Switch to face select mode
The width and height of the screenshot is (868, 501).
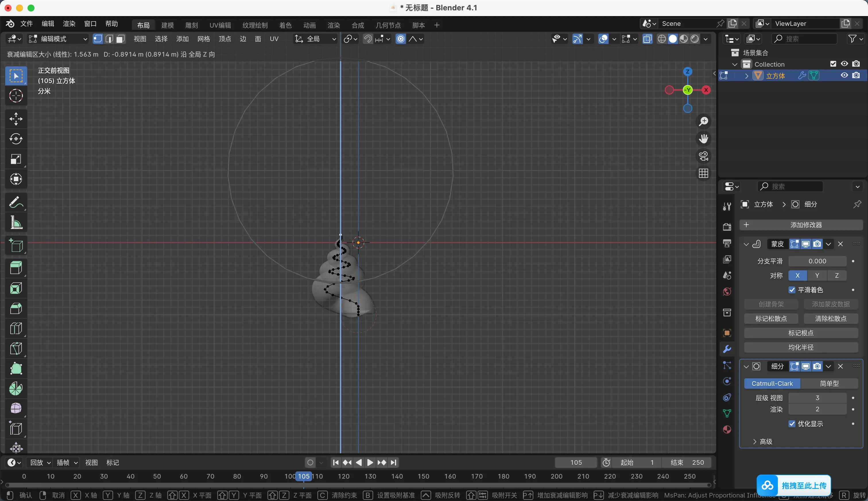pyautogui.click(x=120, y=39)
